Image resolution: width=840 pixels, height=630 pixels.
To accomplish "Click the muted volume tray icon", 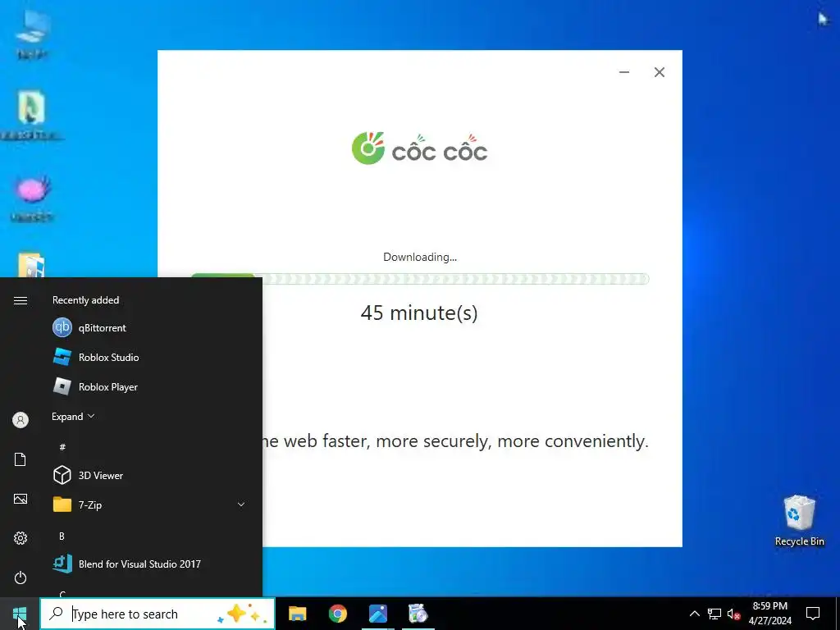I will click(734, 614).
